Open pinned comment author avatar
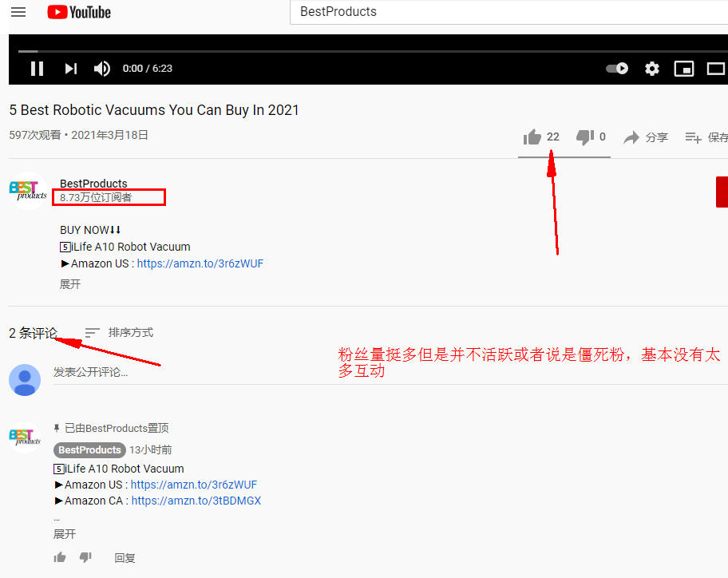This screenshot has width=728, height=578. click(25, 437)
